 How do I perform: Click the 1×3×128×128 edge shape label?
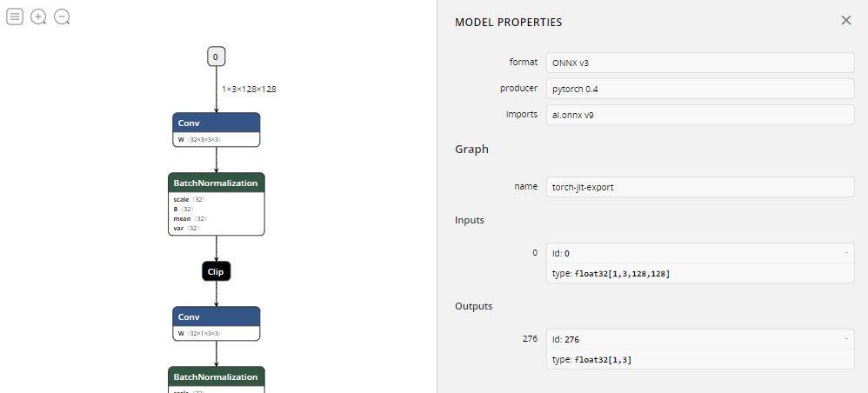pos(249,89)
